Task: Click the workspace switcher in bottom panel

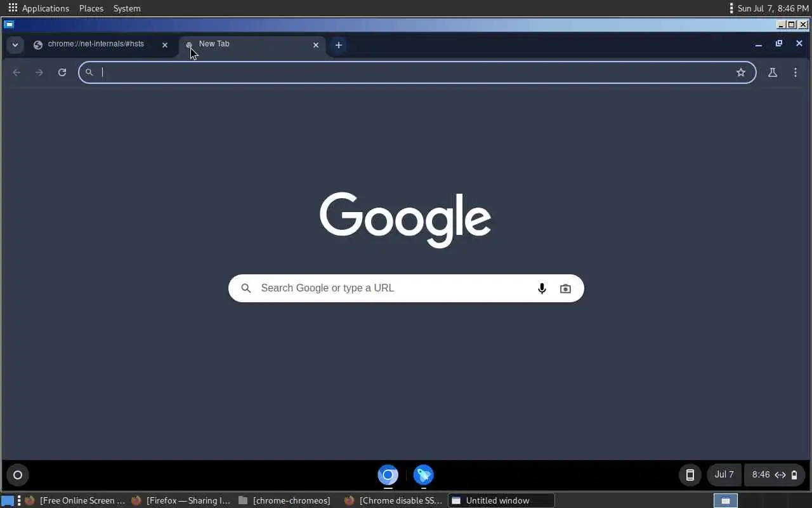Action: 726,500
